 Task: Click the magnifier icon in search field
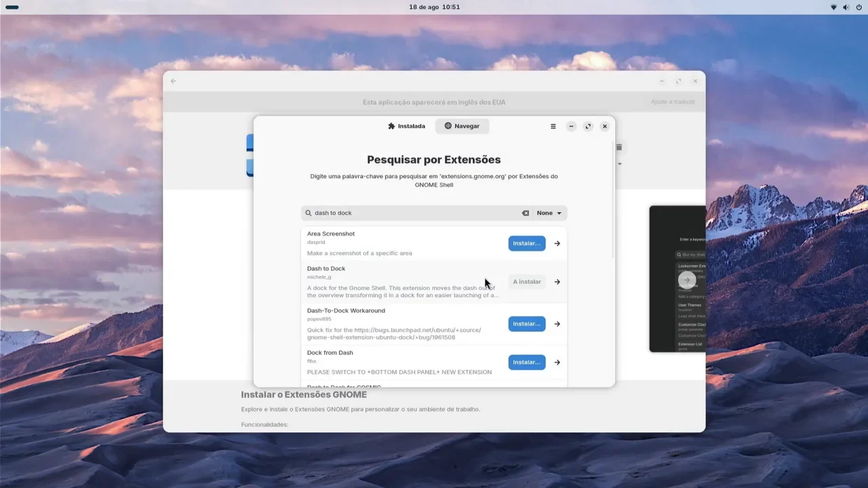[309, 213]
